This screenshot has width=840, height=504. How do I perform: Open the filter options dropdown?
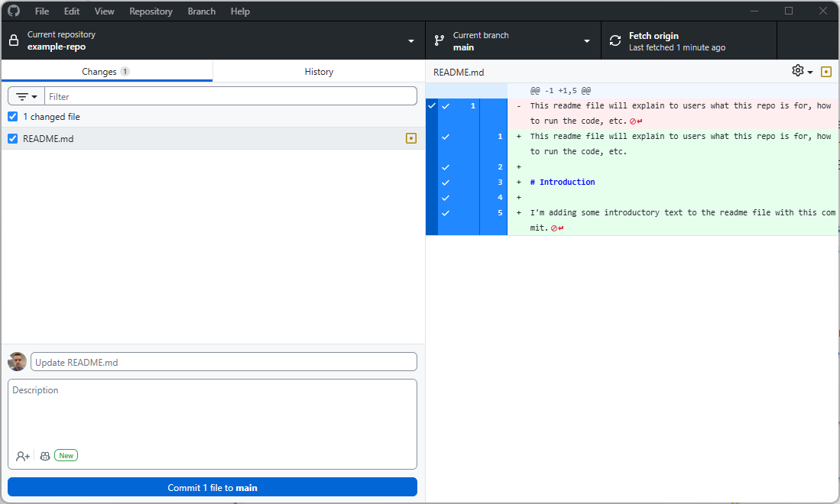point(27,97)
